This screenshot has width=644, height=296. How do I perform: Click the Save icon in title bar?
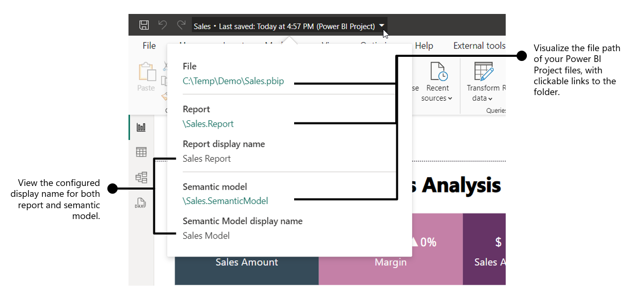(x=144, y=25)
